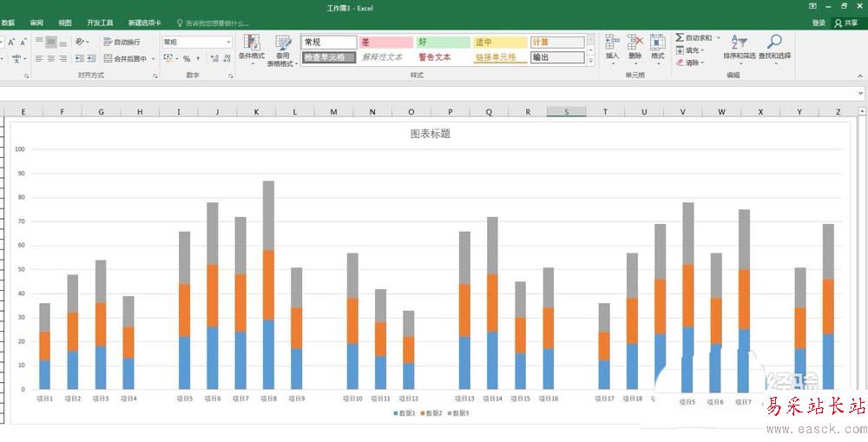Select the 好 cell style
The image size is (868, 442).
pos(443,42)
